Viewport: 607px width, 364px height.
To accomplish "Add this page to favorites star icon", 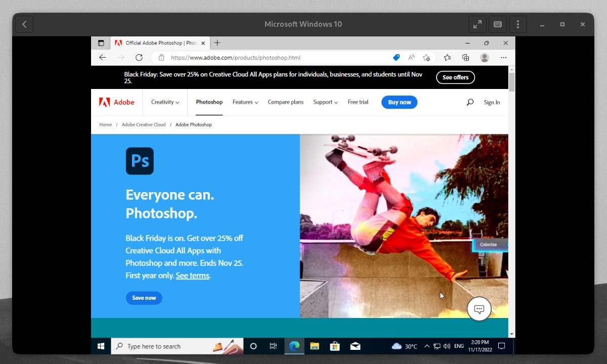I will 426,58.
